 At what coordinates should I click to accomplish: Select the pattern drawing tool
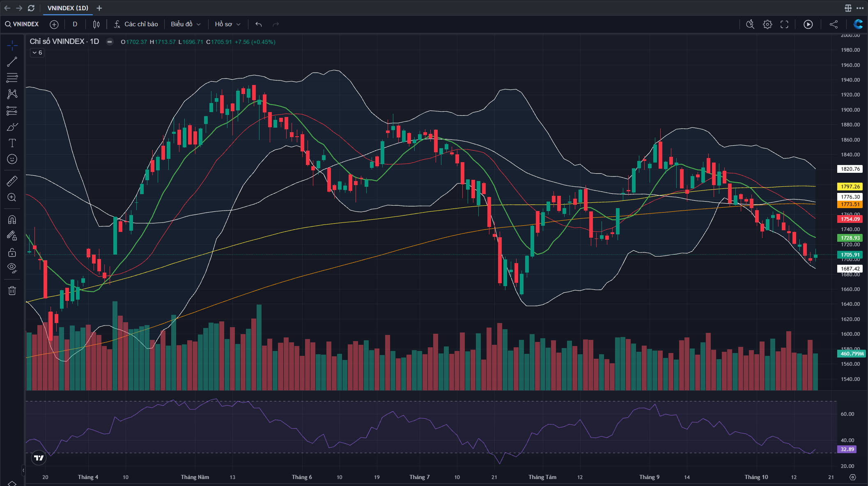pos(12,94)
